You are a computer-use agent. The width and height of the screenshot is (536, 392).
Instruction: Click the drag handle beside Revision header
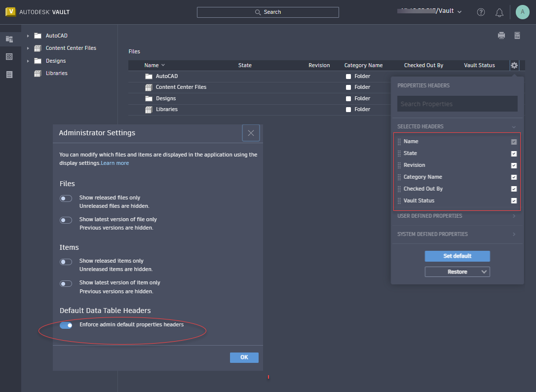coord(399,165)
